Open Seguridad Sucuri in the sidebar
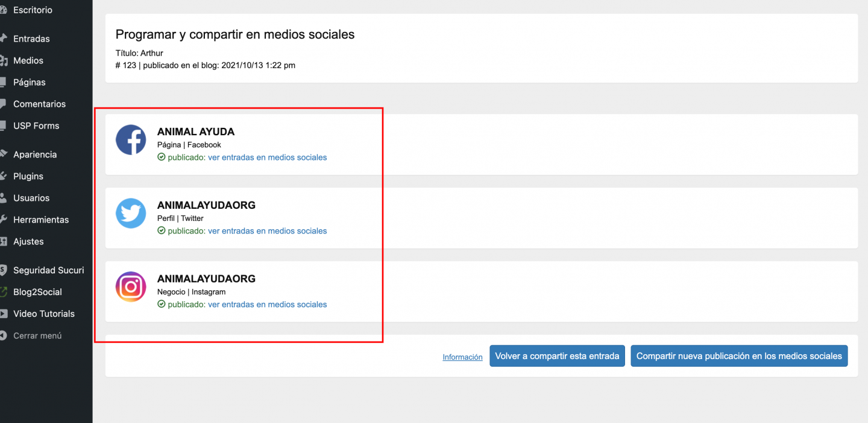Viewport: 868px width, 423px height. tap(48, 270)
